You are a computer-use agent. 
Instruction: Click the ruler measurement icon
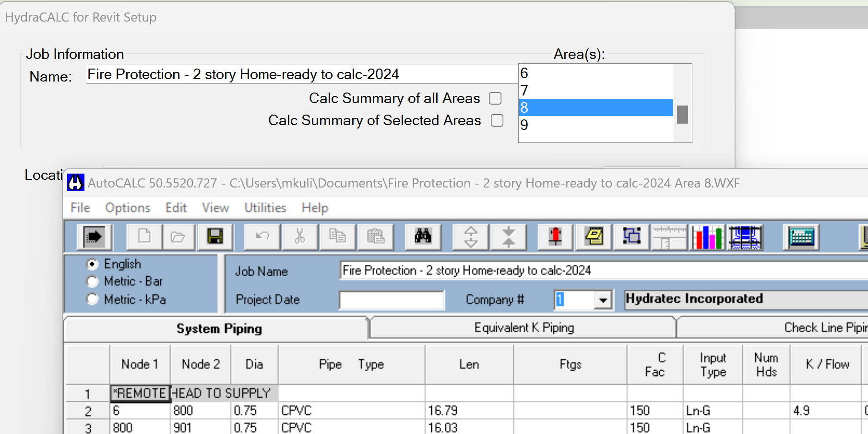669,236
